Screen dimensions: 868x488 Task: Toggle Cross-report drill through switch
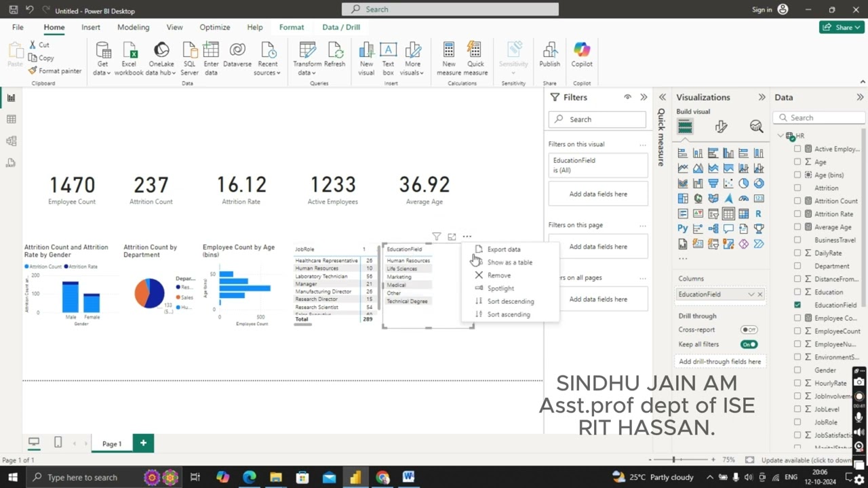[749, 330]
